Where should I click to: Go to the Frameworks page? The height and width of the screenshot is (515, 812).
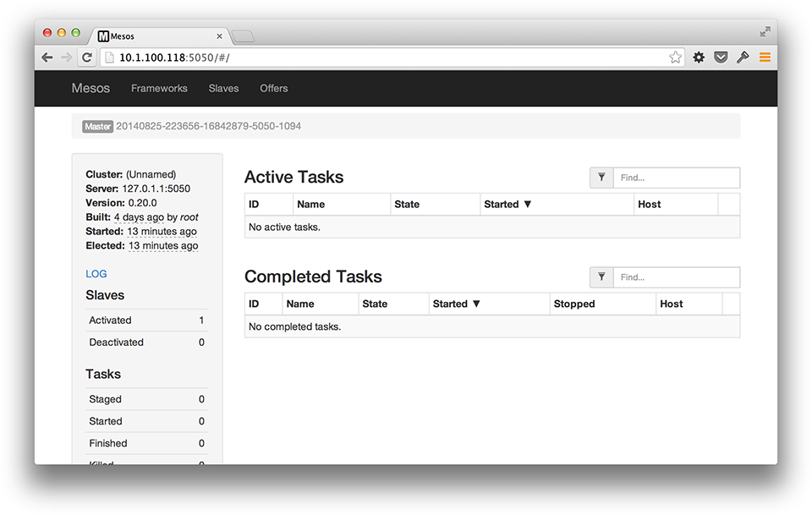click(x=159, y=89)
